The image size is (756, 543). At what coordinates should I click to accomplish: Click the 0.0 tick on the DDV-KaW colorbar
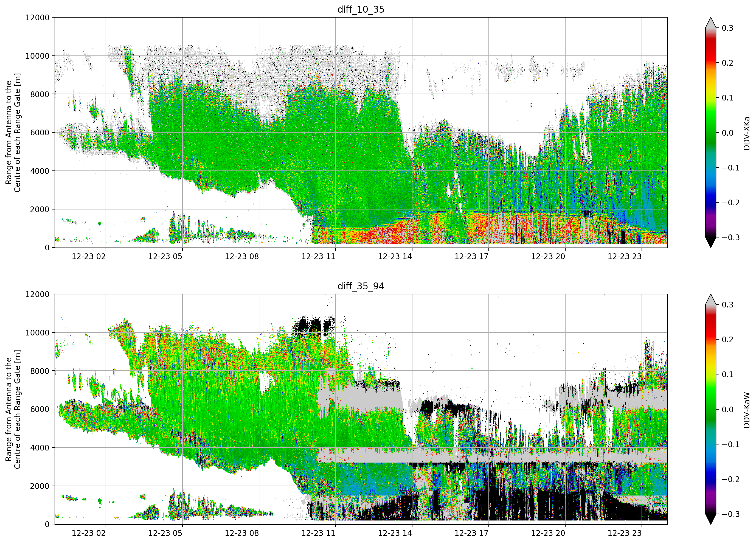pos(728,410)
